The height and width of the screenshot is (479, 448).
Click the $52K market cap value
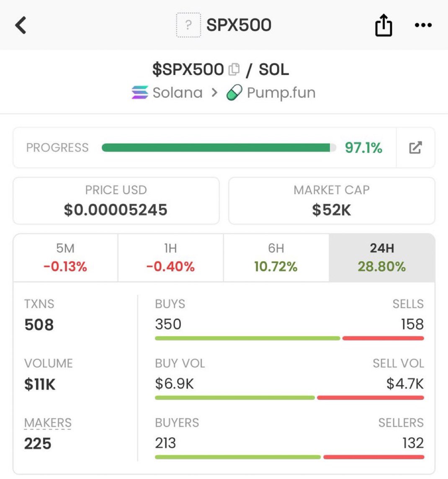(x=332, y=210)
